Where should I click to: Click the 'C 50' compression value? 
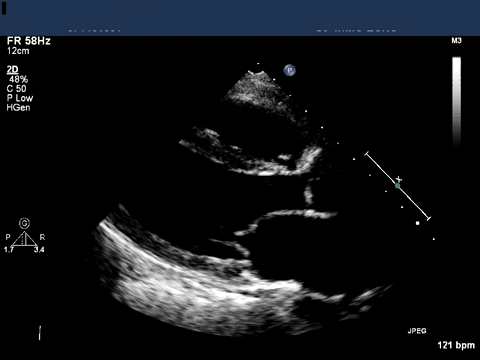point(16,89)
